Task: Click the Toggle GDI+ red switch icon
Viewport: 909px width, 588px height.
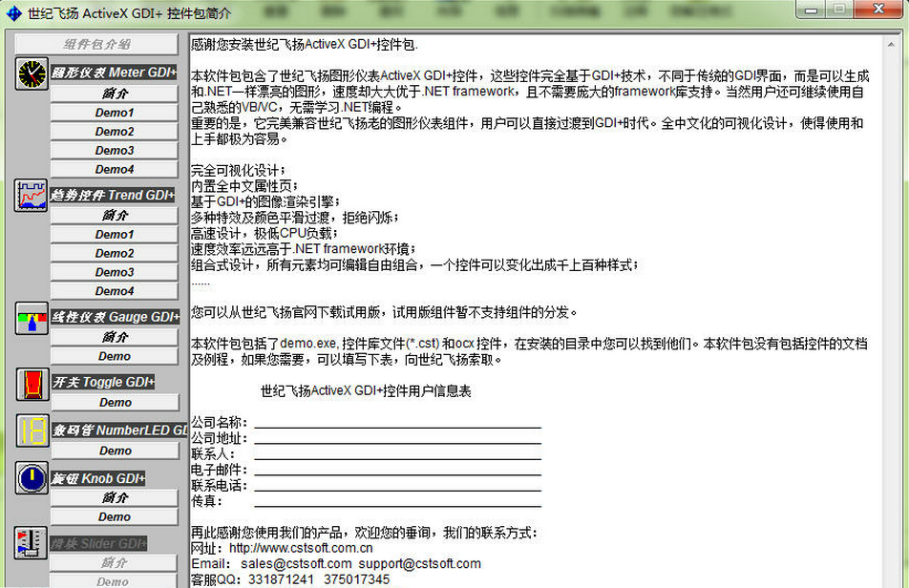Action: click(32, 385)
